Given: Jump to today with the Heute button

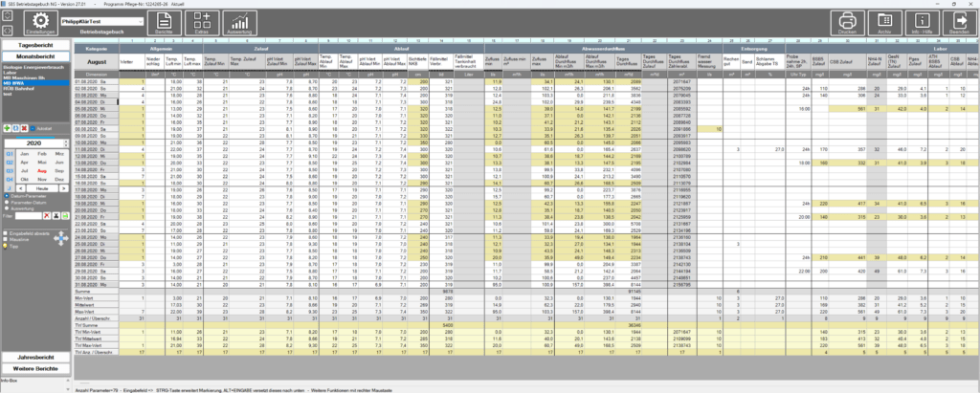Looking at the screenshot, I should pos(42,187).
